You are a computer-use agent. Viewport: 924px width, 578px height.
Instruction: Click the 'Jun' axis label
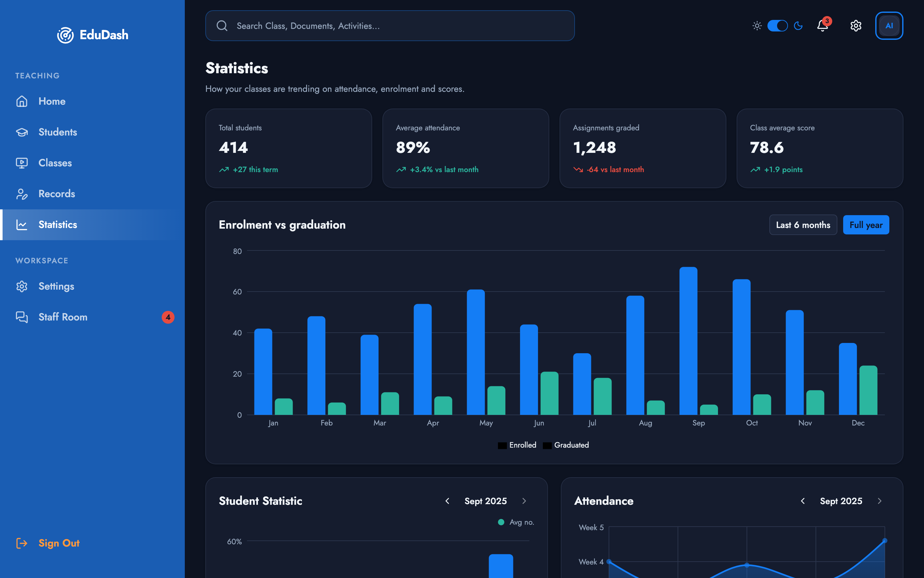click(x=539, y=423)
